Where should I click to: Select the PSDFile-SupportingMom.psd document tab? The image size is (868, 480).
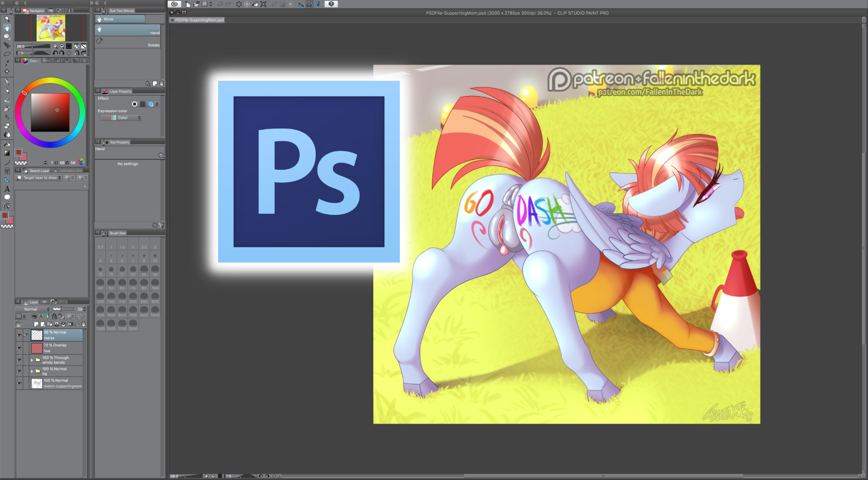tap(197, 20)
